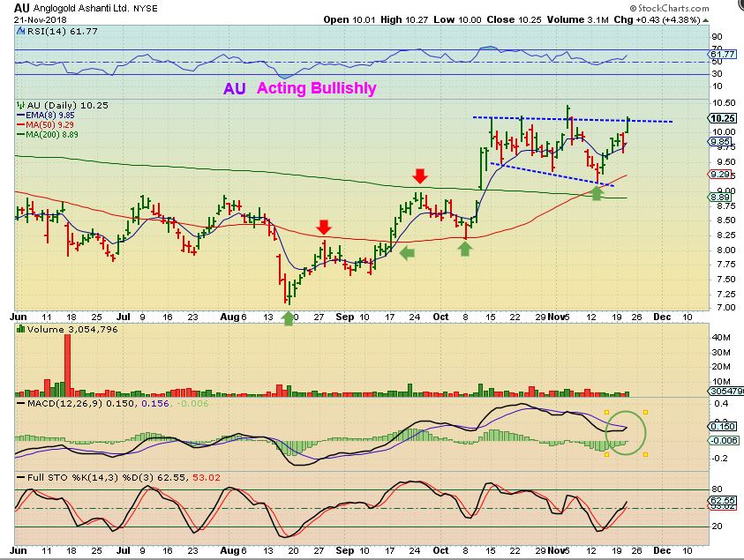Click the MA(200) 8.89 legend text
Image resolution: width=744 pixels, height=560 pixels.
(x=52, y=134)
